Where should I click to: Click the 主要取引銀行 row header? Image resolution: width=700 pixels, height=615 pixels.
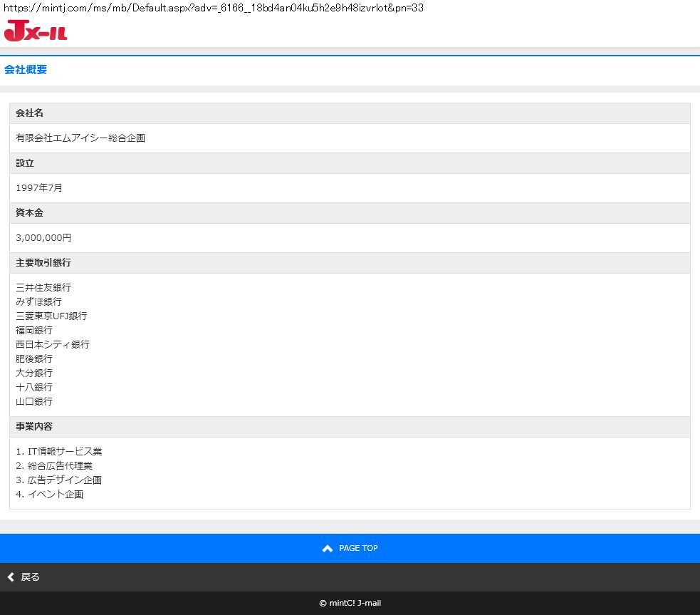43,263
